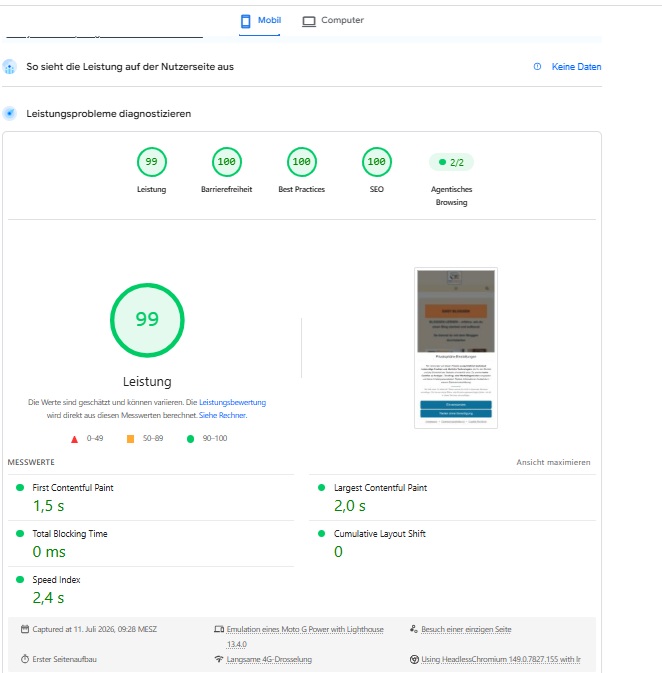This screenshot has height=673, width=662.
Task: Click the 2,4 s Speed Index value
Action: 49,598
